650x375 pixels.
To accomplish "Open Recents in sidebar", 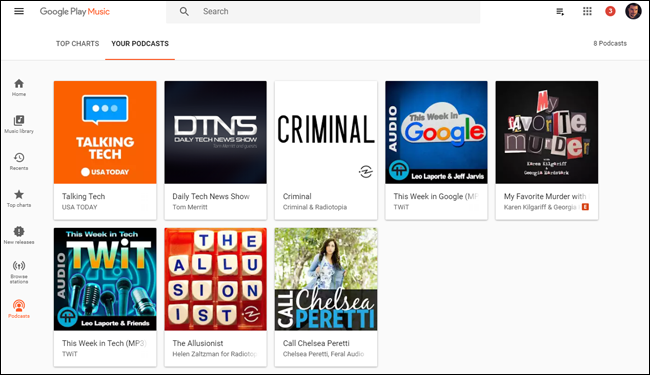I will (x=19, y=161).
